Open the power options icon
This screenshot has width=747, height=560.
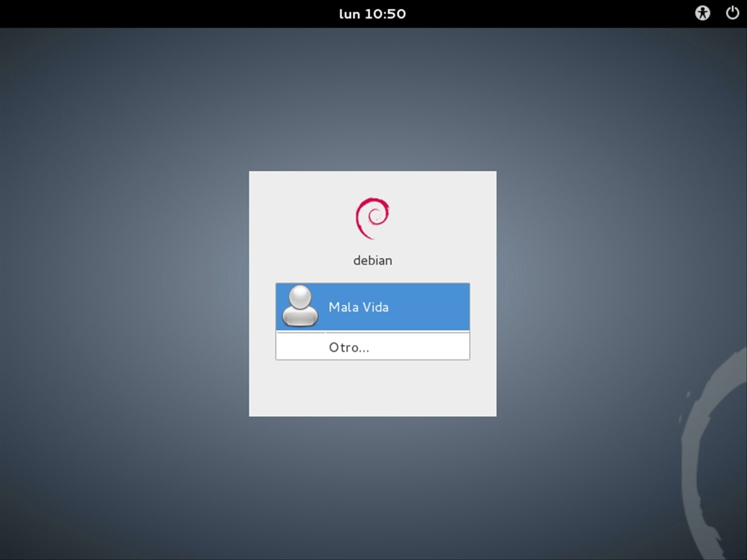[x=732, y=13]
